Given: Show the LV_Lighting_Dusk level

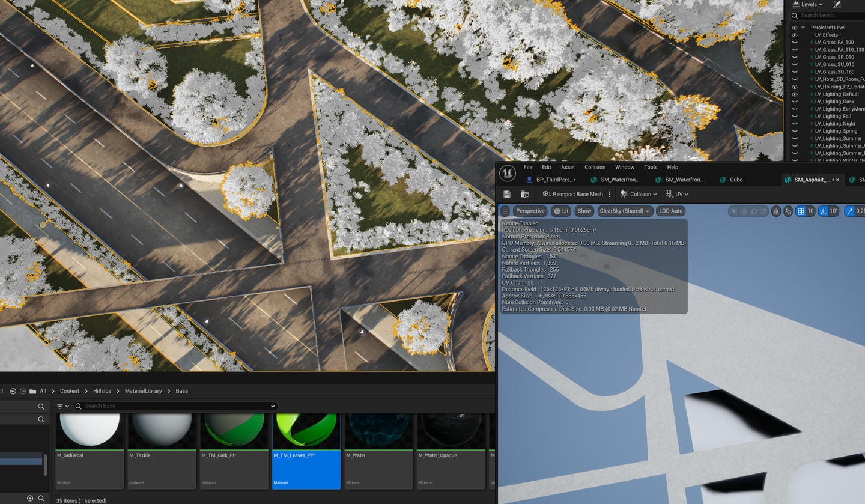Looking at the screenshot, I should [795, 102].
